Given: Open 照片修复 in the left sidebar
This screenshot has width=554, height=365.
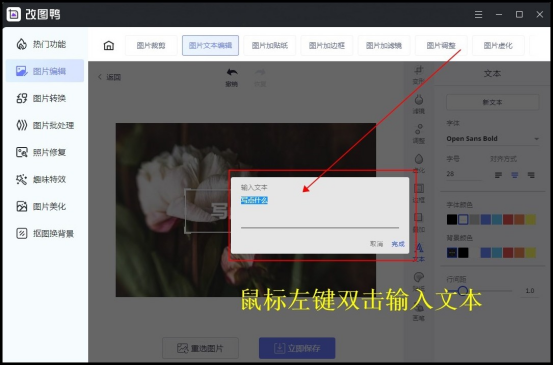Looking at the screenshot, I should coord(45,152).
